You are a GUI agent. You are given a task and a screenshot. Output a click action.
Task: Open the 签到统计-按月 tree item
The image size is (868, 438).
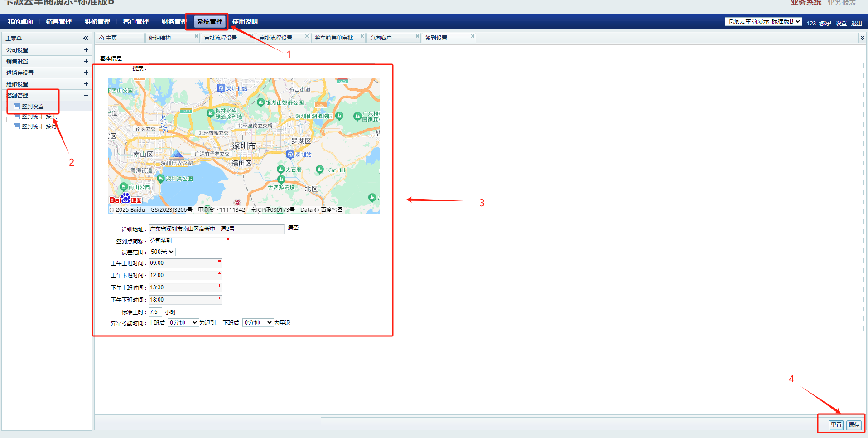tap(39, 127)
